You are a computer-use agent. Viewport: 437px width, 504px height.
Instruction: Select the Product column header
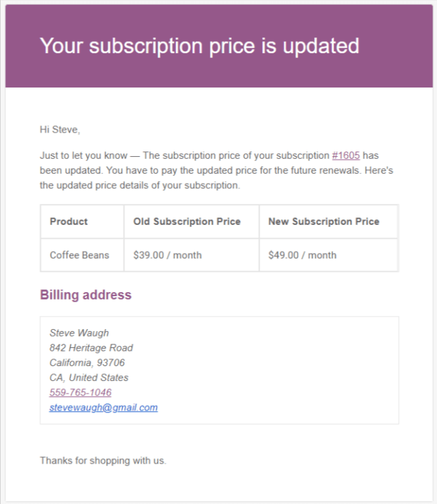coord(69,221)
